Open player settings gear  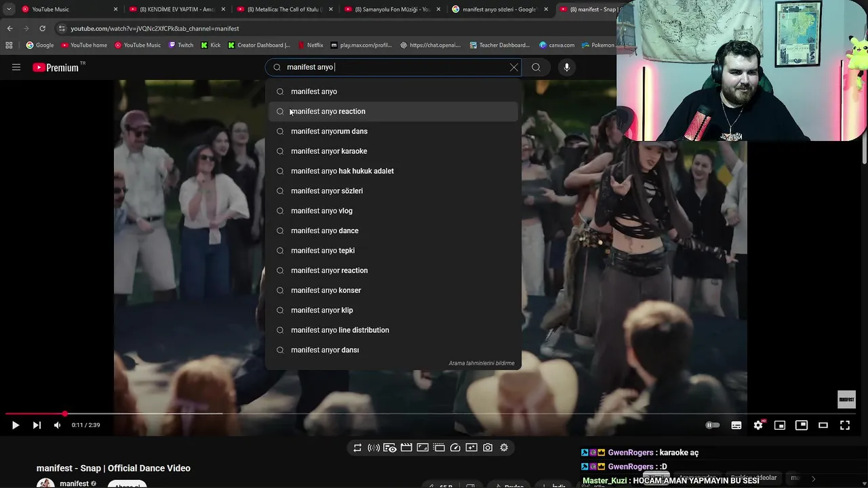click(x=758, y=425)
